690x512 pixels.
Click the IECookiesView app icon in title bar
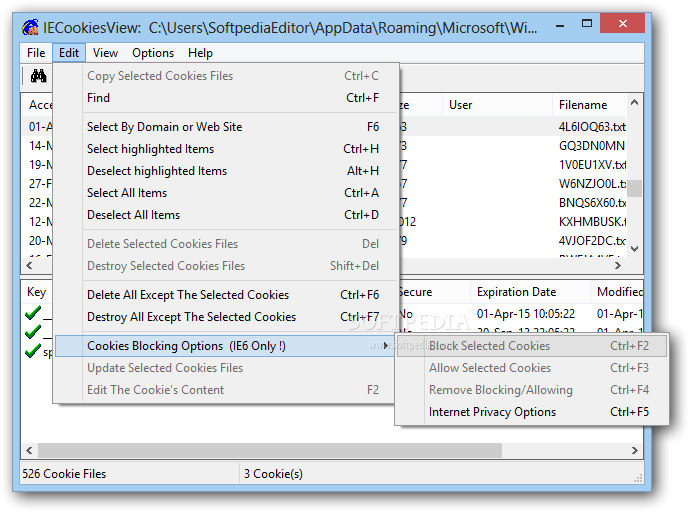tap(30, 27)
